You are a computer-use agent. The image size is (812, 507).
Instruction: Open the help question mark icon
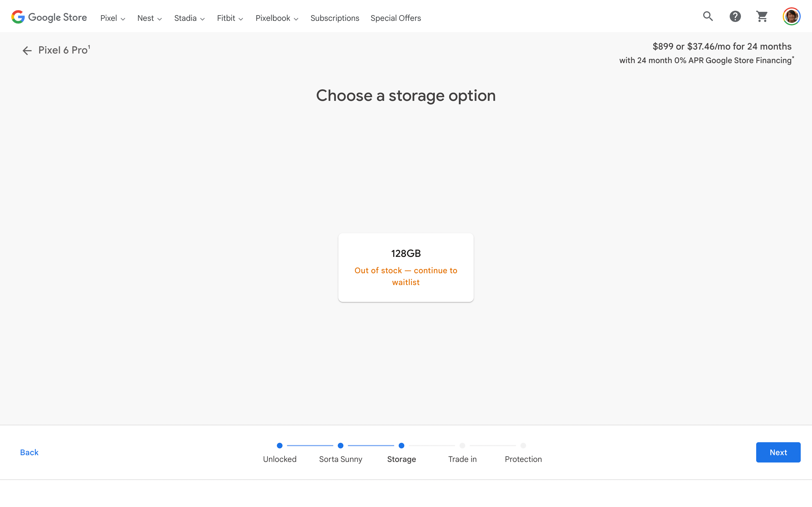tap(735, 16)
